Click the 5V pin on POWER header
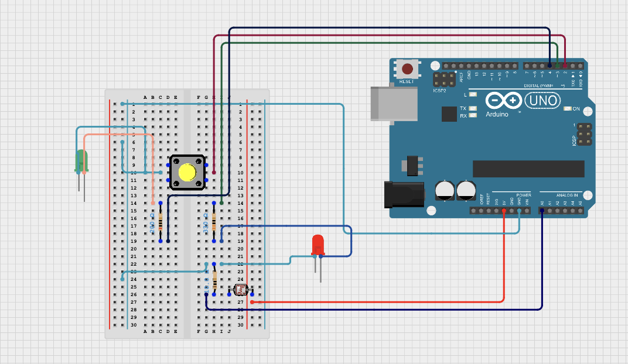This screenshot has height=364, width=628. point(504,211)
